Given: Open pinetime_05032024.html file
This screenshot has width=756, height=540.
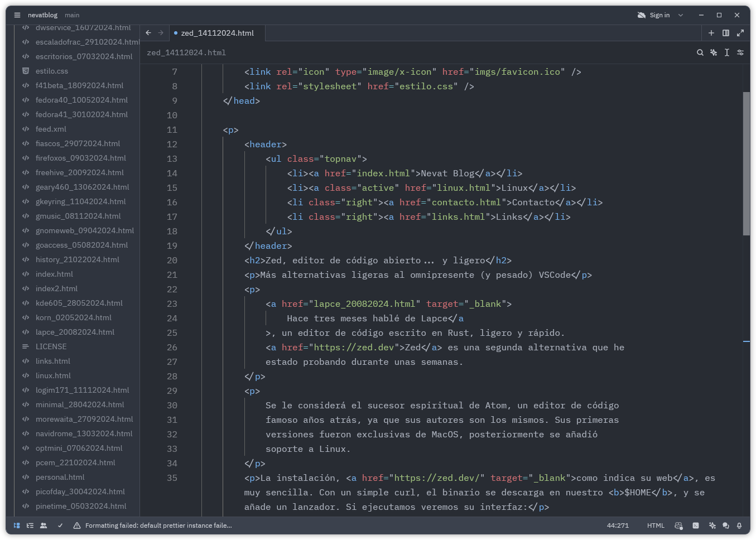Looking at the screenshot, I should [81, 506].
